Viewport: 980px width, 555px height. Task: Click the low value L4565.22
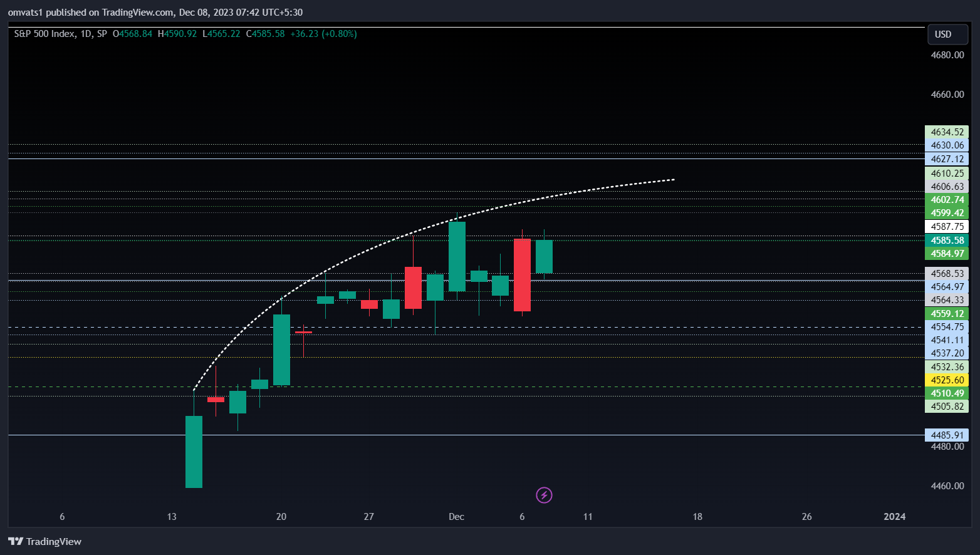point(221,34)
